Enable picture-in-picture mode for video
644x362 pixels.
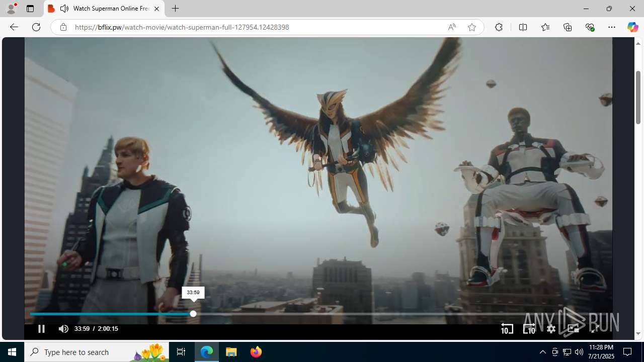[573, 329]
